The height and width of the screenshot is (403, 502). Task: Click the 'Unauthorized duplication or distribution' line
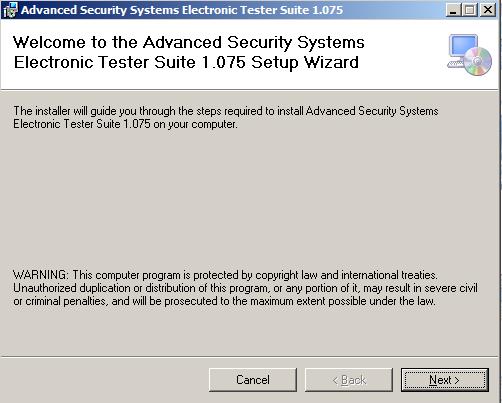(245, 288)
